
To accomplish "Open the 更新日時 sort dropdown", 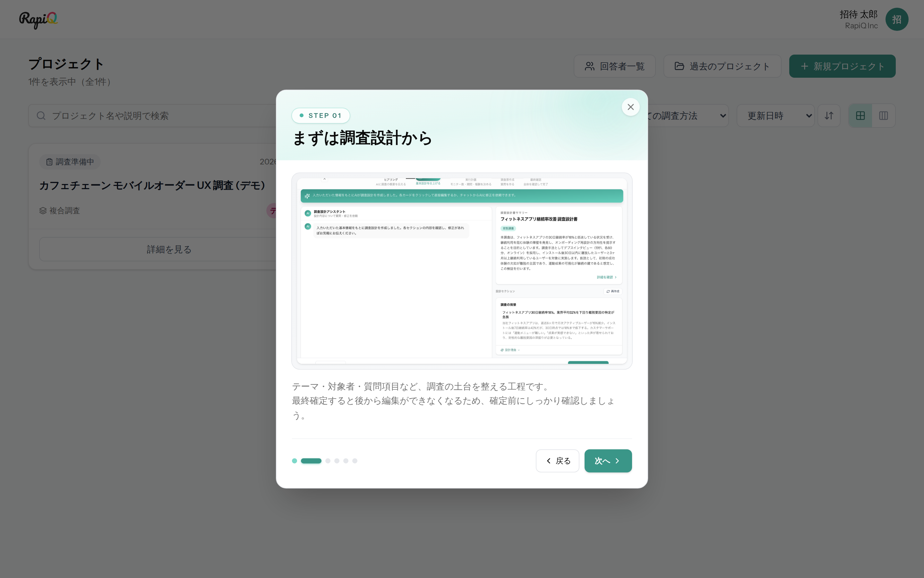I will point(775,116).
